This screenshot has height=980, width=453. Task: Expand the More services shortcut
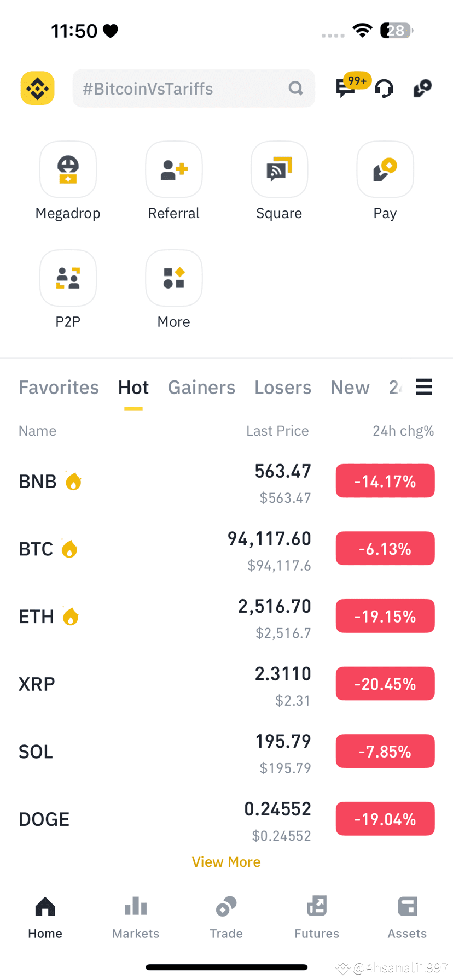(174, 278)
